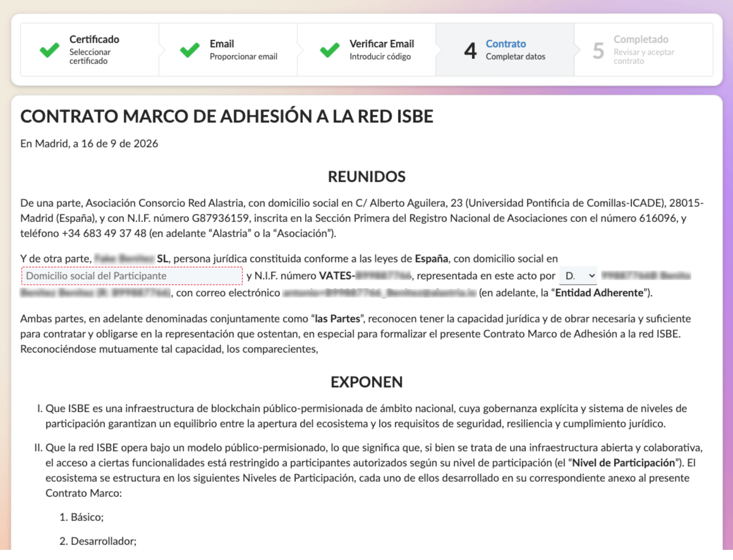Click the bold 'Entidad Adherente' text

[x=599, y=293]
